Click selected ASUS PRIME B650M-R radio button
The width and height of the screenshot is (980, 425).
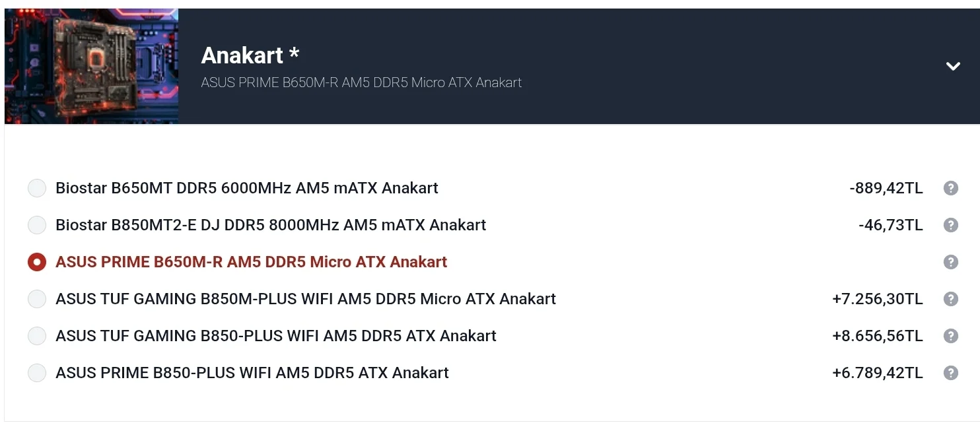pyautogui.click(x=37, y=262)
